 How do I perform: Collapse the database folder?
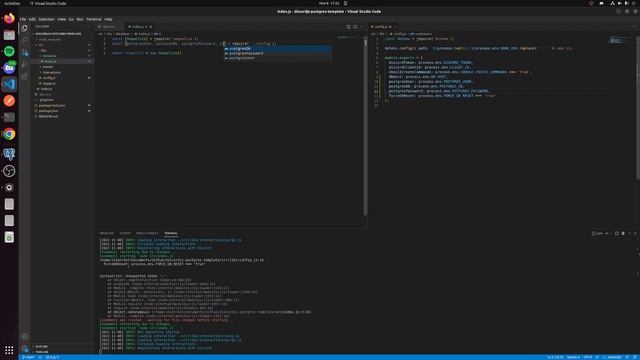[49, 56]
